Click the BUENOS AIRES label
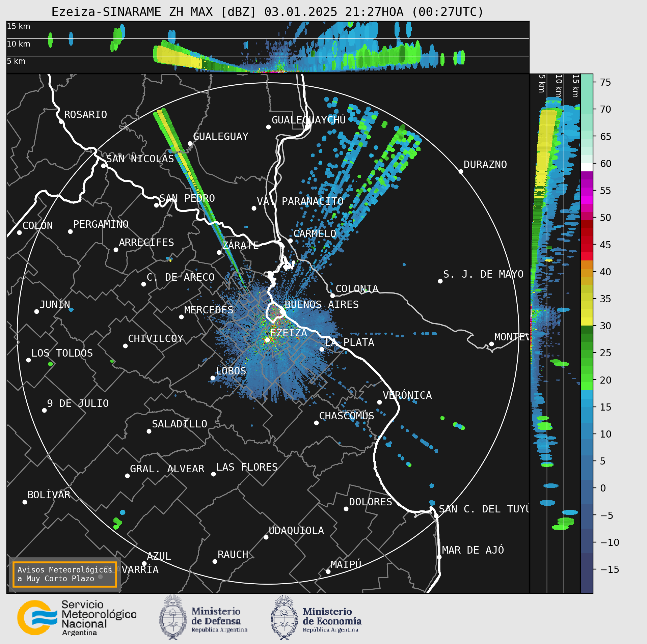Screen dimensions: 647x644 tap(321, 305)
